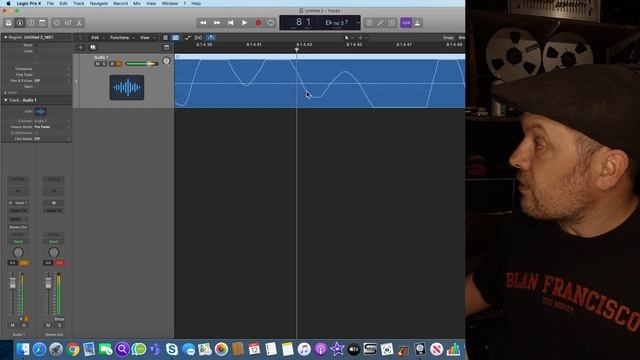This screenshot has height=360, width=640.
Task: Click the chord display in LCD
Action: coord(337,22)
